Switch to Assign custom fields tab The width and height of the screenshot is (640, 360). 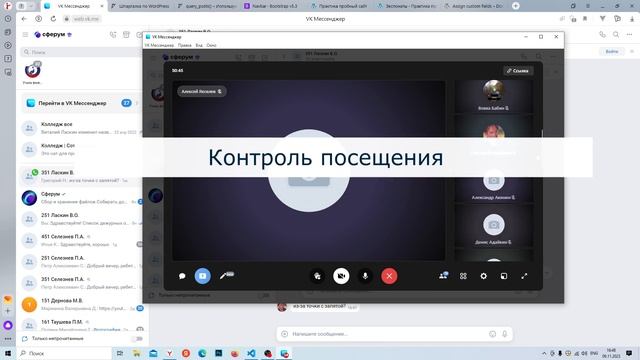(x=473, y=6)
